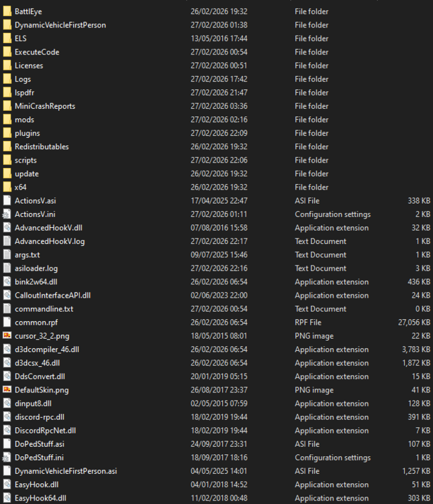Select the bink2w64.dll file icon
433x504 pixels.
7,282
